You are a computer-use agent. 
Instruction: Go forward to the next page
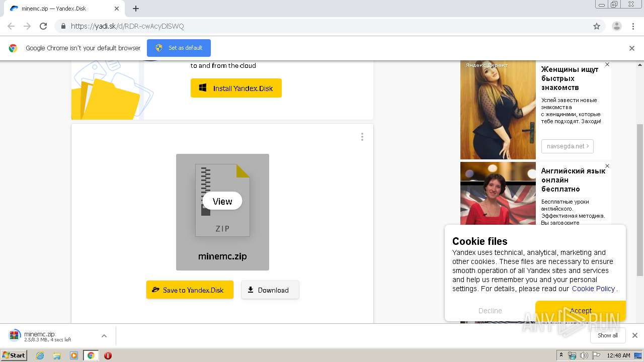coord(27,26)
